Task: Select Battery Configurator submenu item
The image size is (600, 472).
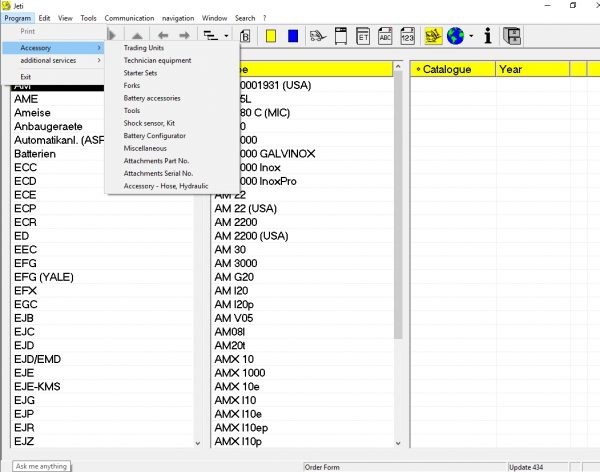Action: point(173,136)
